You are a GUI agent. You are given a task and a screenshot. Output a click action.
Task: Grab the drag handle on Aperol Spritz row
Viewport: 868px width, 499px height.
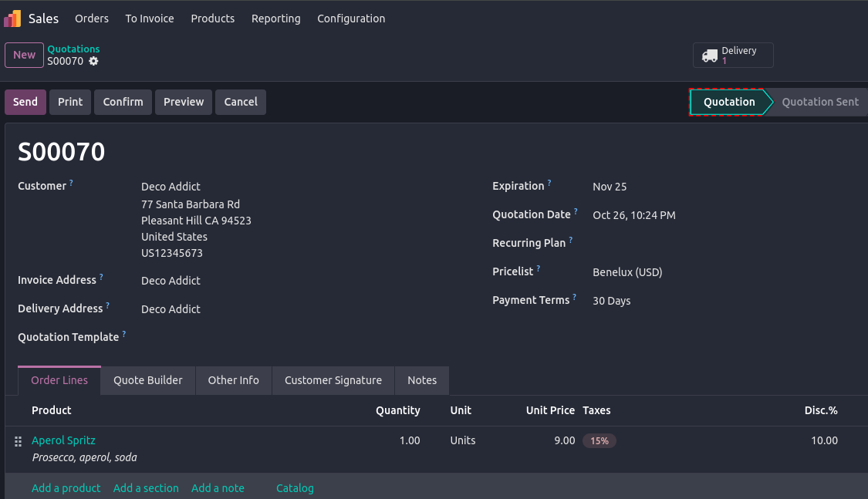19,441
